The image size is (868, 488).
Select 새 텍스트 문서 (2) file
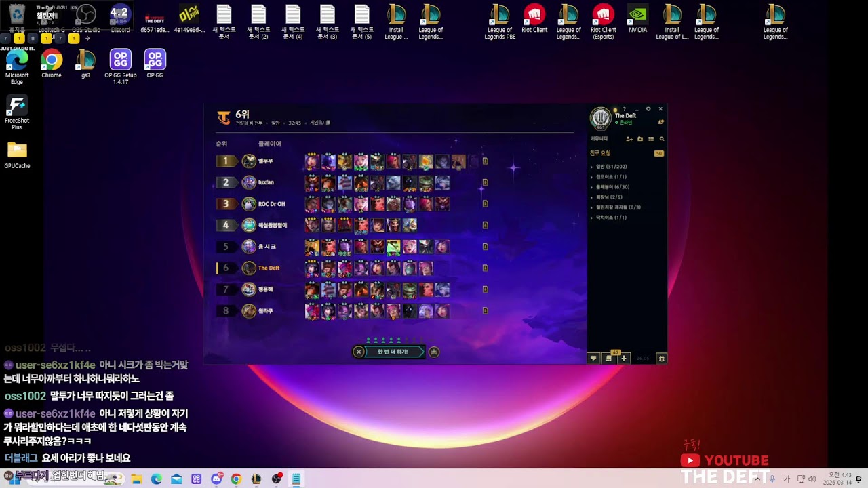pyautogui.click(x=258, y=22)
